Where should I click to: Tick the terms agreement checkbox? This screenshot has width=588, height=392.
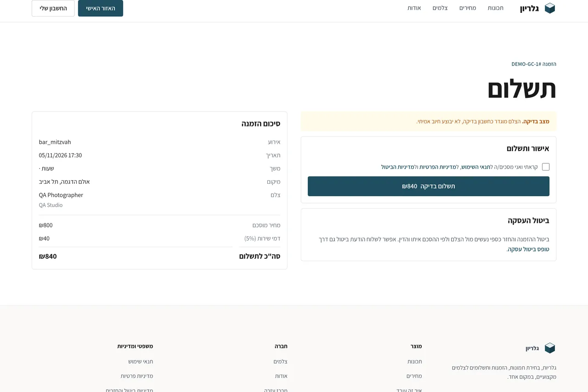click(546, 167)
